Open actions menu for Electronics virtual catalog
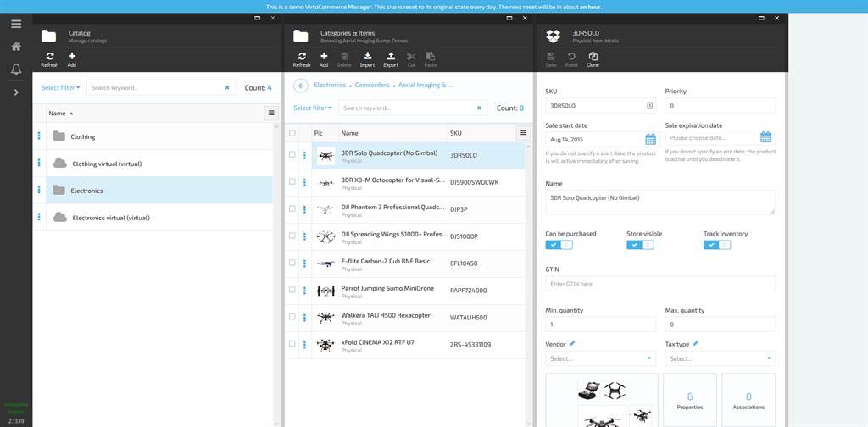Viewport: 868px width, 427px height. point(39,218)
